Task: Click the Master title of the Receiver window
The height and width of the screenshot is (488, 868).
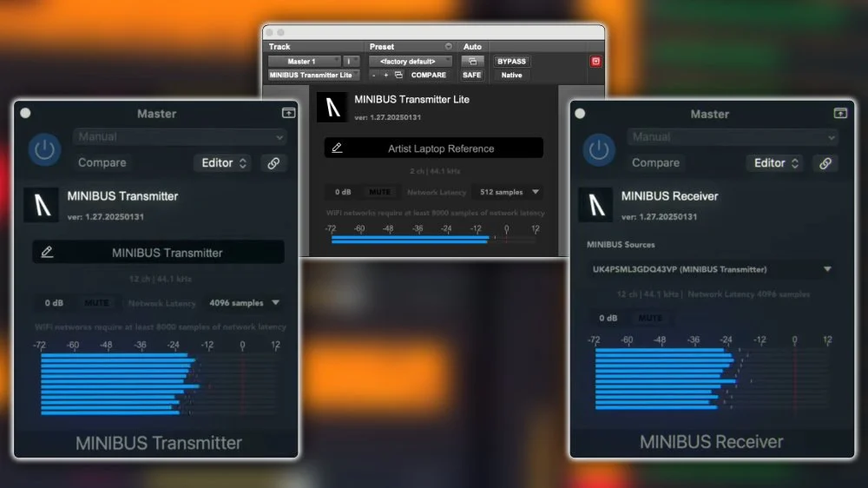Action: [710, 114]
